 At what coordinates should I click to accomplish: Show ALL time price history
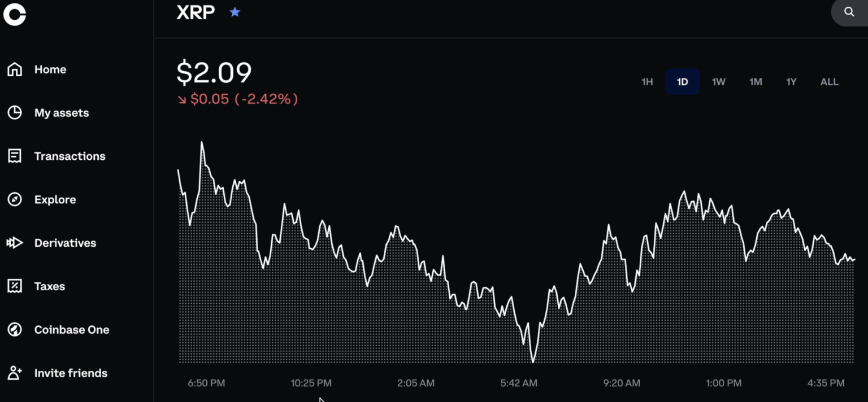(x=829, y=82)
